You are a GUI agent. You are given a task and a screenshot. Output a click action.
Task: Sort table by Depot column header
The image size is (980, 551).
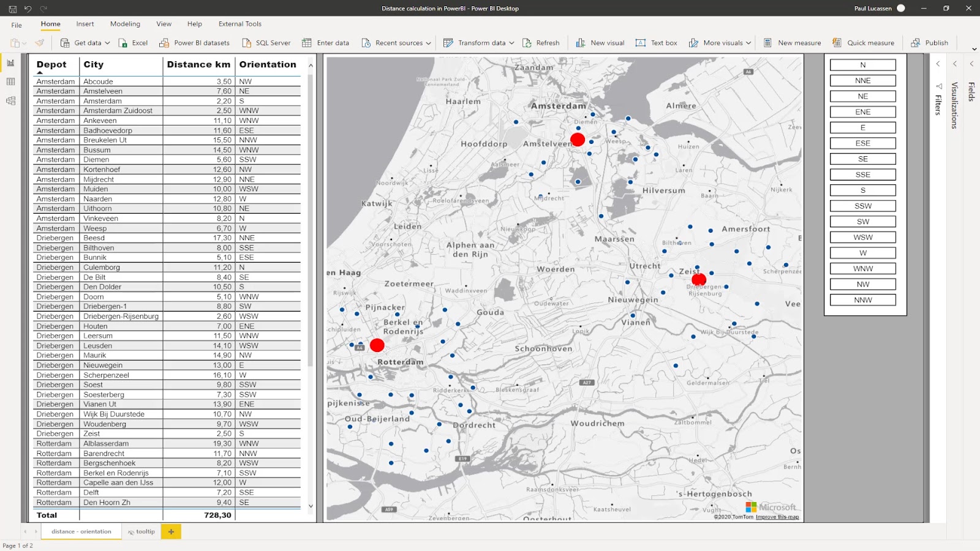coord(51,64)
